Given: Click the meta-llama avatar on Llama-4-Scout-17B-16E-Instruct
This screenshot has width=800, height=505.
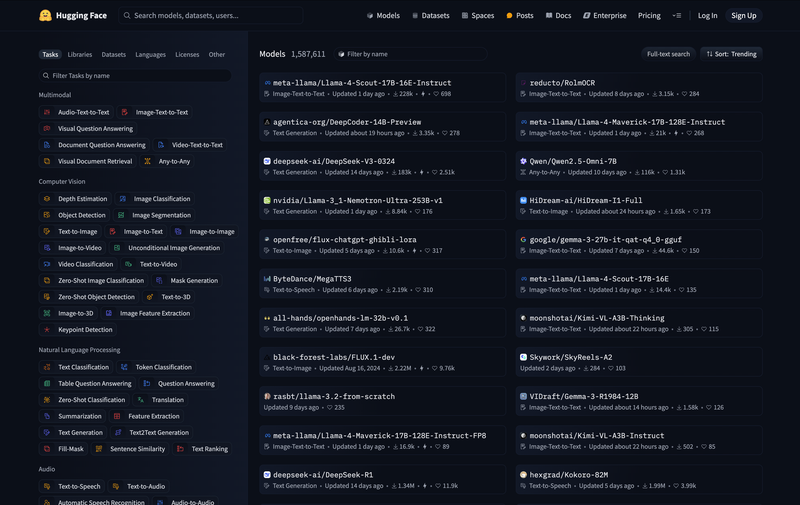Looking at the screenshot, I should pyautogui.click(x=267, y=83).
